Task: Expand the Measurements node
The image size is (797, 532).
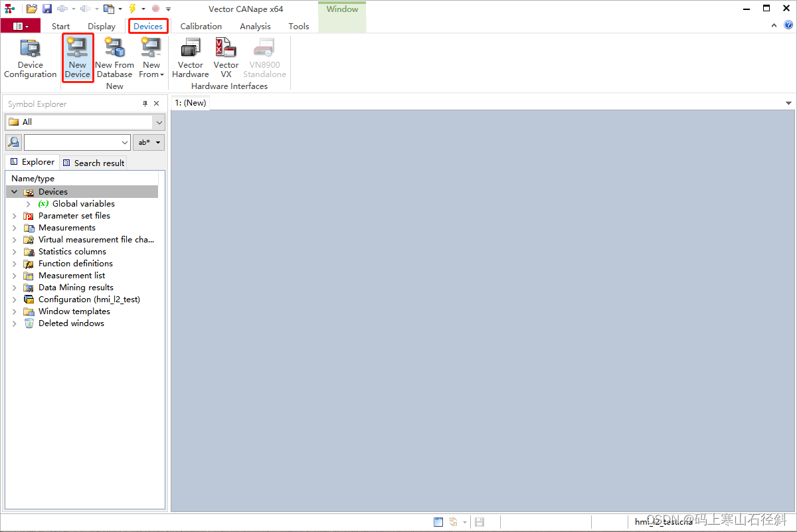Action: click(x=15, y=228)
